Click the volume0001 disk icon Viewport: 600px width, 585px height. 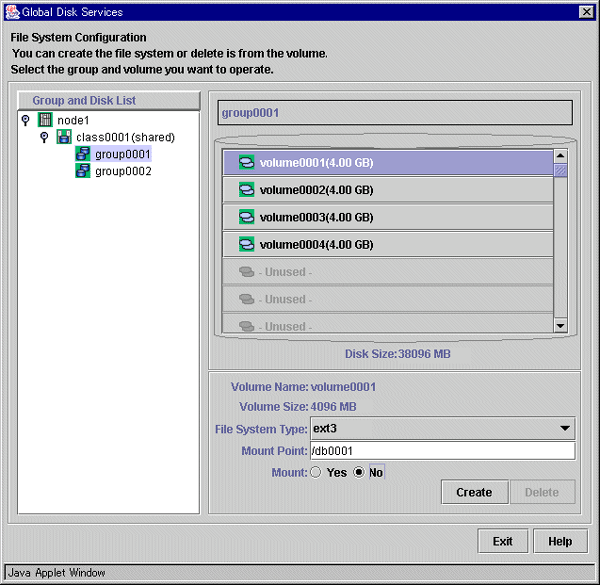pyautogui.click(x=246, y=162)
